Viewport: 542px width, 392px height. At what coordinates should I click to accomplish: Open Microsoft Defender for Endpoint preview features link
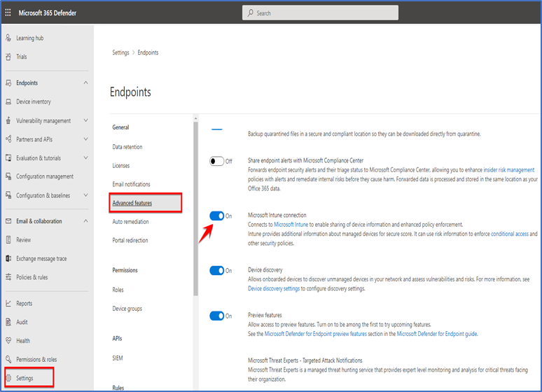(316, 334)
